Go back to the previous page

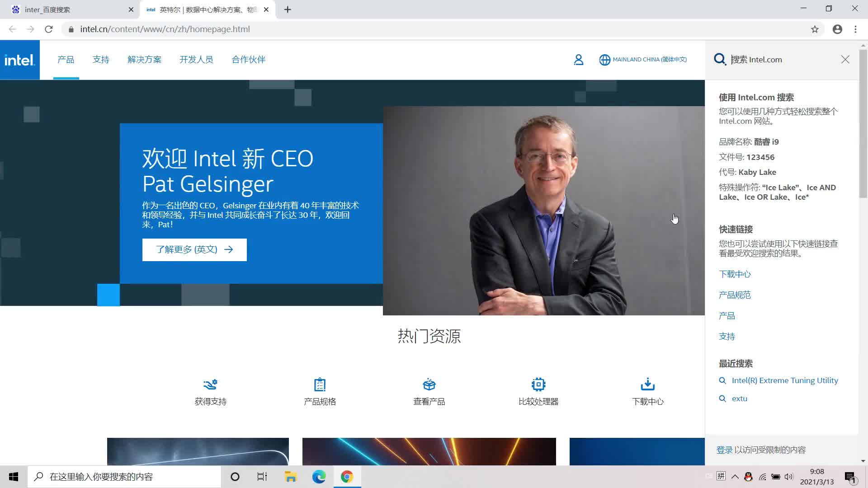click(12, 29)
